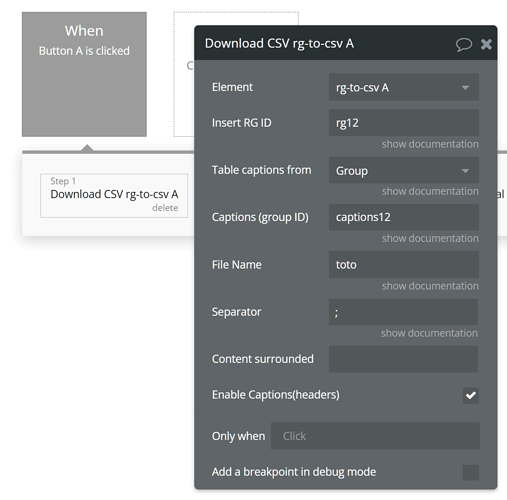
Task: Click the empty Content surrounded field
Action: (x=403, y=359)
